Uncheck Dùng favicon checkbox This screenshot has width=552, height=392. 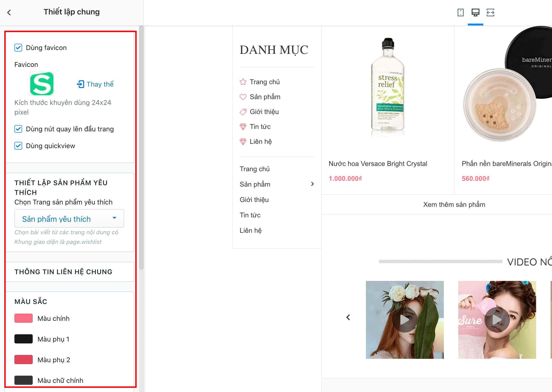(x=18, y=48)
